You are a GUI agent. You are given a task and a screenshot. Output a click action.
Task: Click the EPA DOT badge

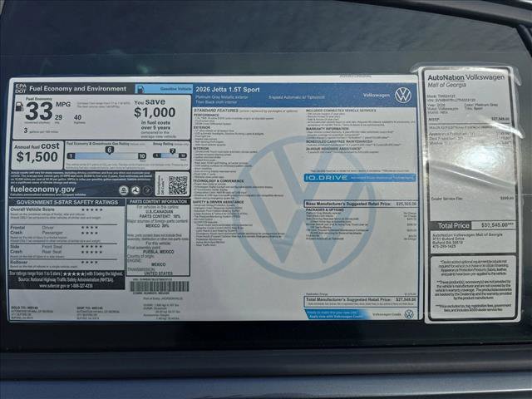pos(20,88)
